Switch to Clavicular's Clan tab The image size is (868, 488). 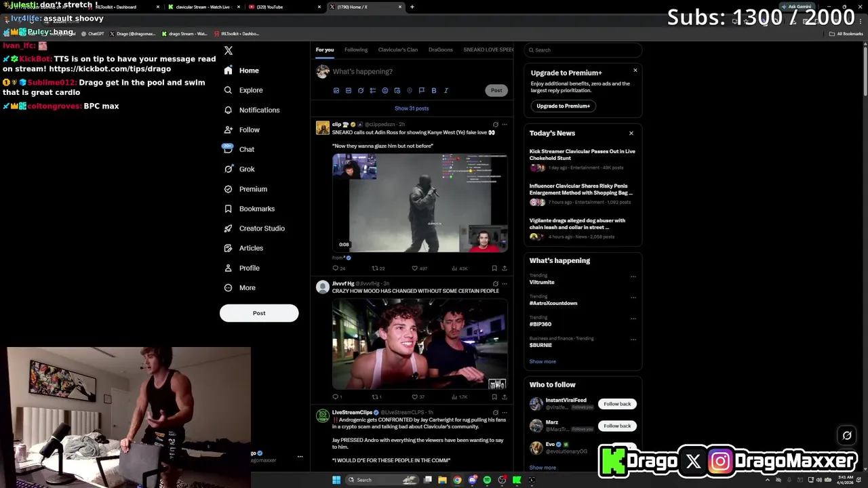click(x=398, y=49)
